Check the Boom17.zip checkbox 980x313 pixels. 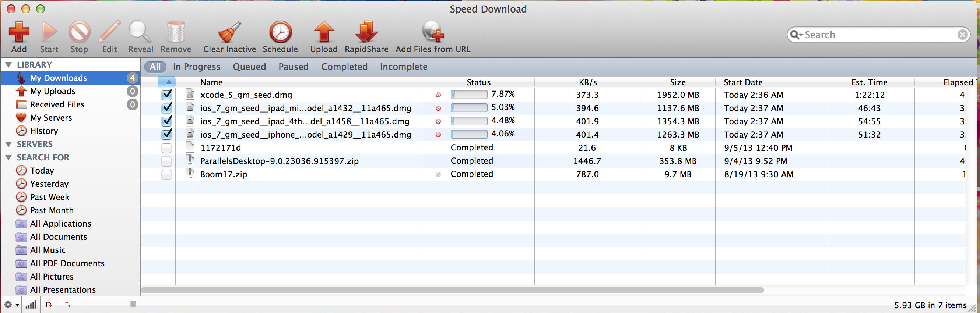tap(166, 175)
